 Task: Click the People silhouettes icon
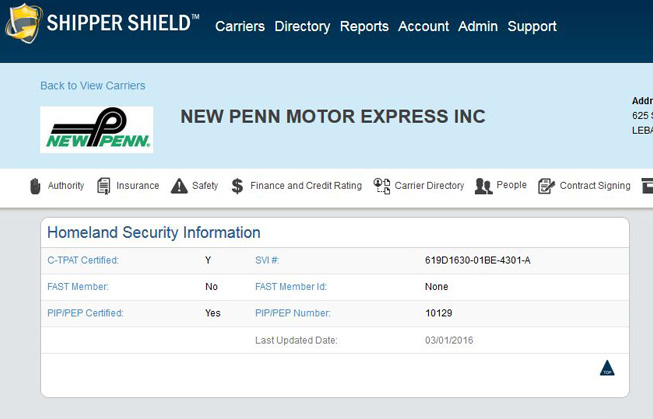tap(483, 186)
